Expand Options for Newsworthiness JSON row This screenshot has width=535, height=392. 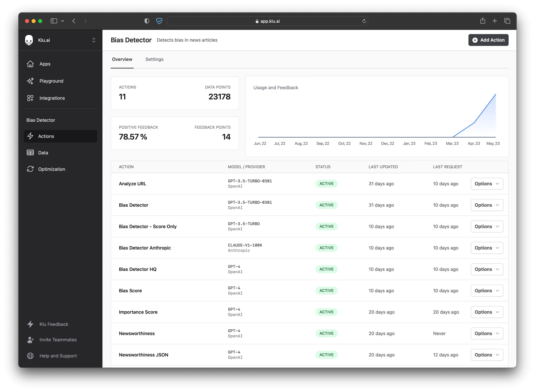click(x=487, y=355)
